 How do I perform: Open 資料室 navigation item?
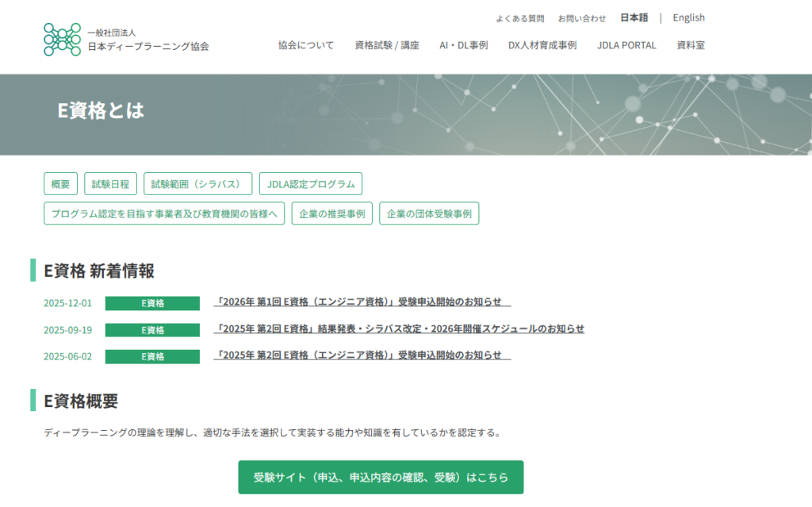coord(690,45)
